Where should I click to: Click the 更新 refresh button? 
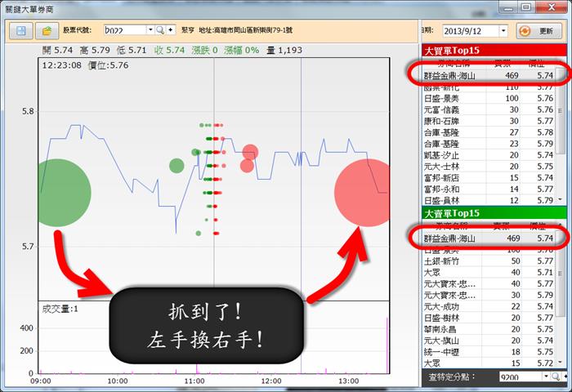(538, 31)
